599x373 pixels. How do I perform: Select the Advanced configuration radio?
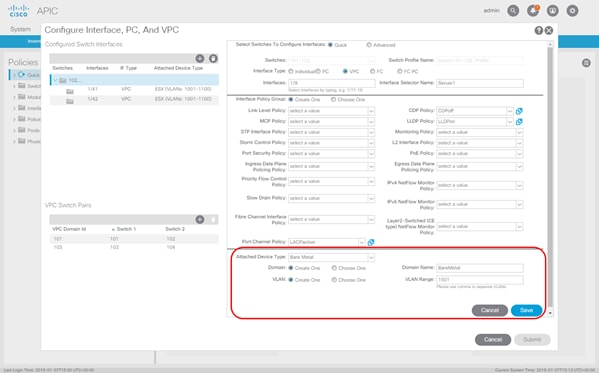[x=369, y=45]
